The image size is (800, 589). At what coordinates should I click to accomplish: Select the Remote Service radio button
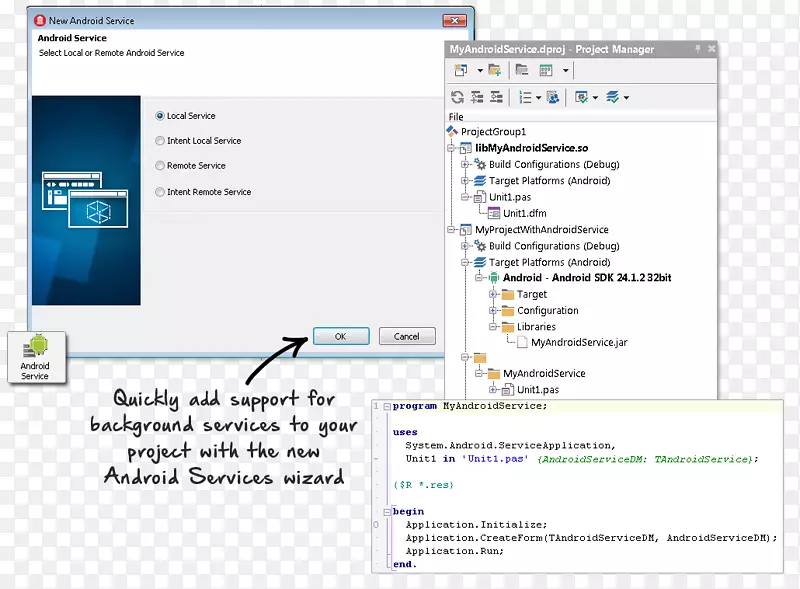tap(160, 166)
